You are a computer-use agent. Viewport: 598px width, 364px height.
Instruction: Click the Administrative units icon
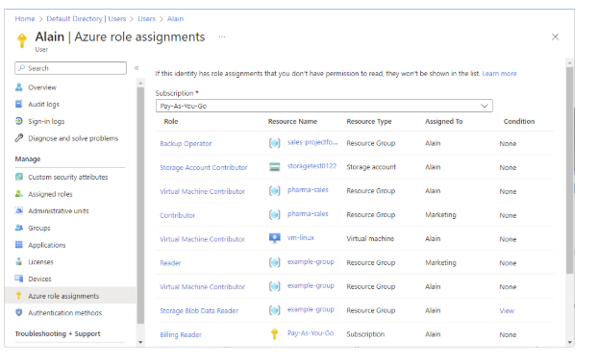(18, 210)
